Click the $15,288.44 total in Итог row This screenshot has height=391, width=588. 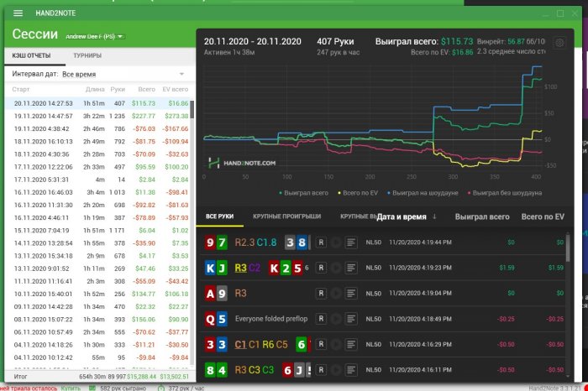click(142, 377)
